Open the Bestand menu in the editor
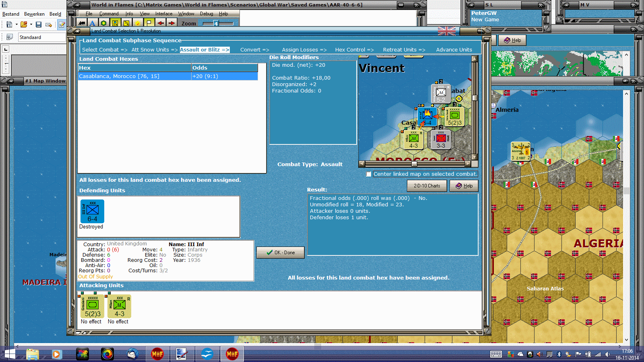 [x=11, y=14]
